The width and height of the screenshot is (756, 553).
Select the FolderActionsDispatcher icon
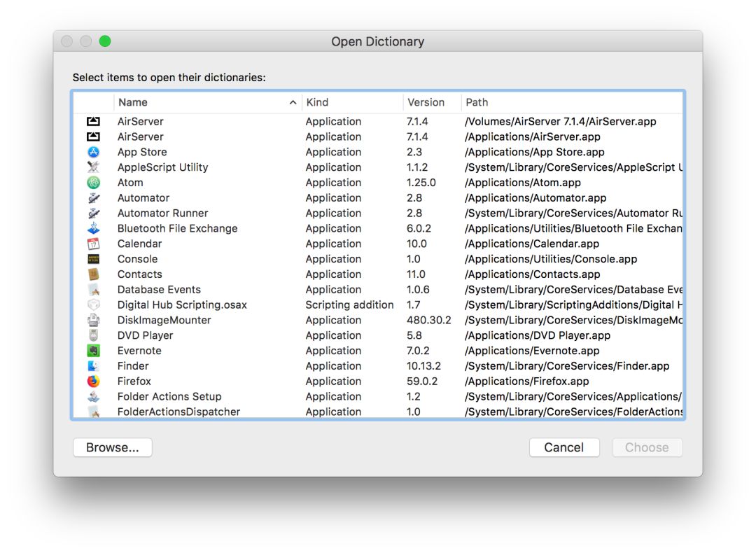coord(93,412)
